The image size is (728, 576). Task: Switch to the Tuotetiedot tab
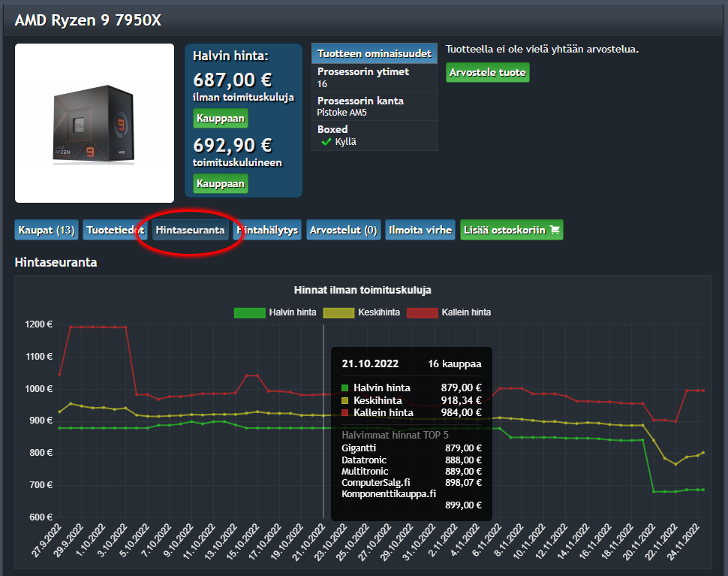coord(115,231)
